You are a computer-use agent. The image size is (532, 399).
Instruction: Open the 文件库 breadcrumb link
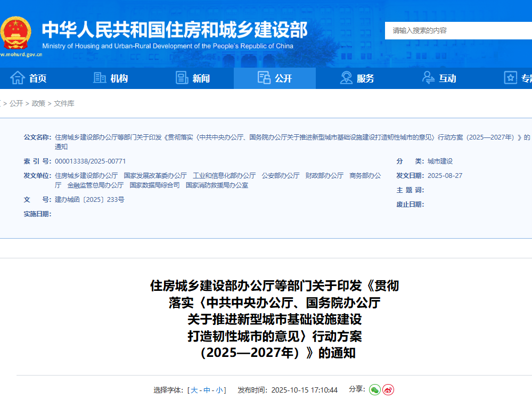coord(64,103)
